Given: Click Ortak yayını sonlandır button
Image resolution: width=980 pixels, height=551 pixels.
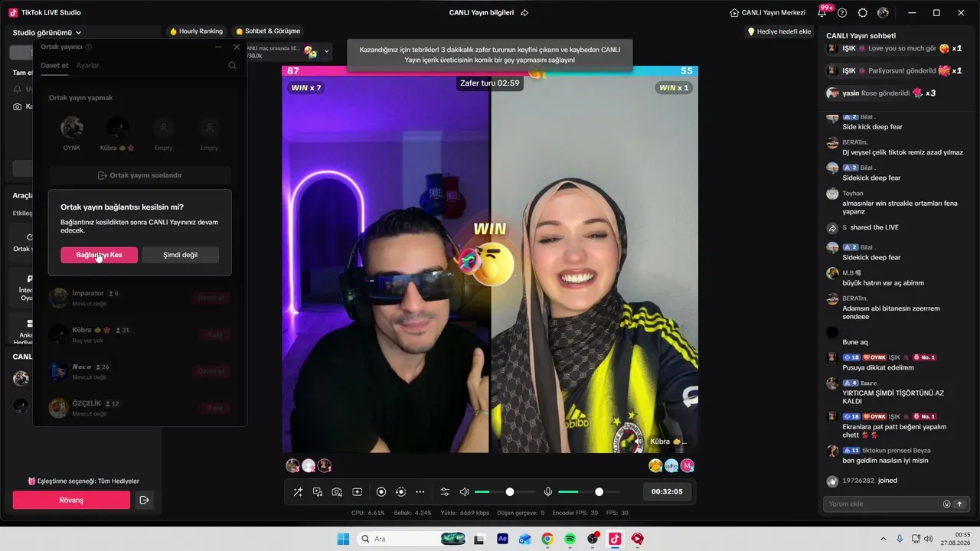Looking at the screenshot, I should [139, 175].
